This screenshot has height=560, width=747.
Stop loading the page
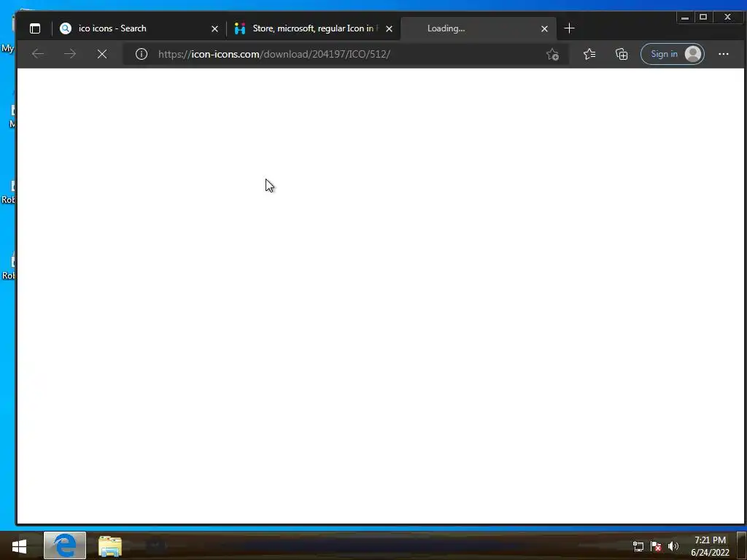102,54
